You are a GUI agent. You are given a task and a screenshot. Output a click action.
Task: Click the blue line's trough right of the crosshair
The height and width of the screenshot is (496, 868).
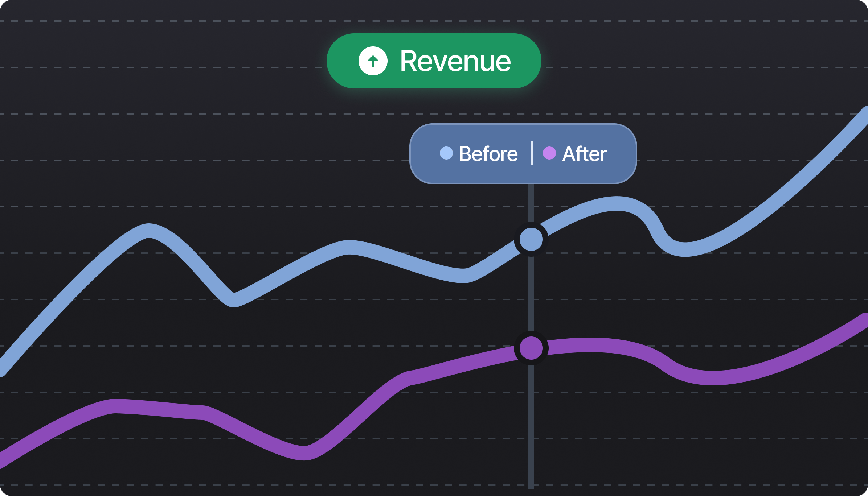coord(684,249)
